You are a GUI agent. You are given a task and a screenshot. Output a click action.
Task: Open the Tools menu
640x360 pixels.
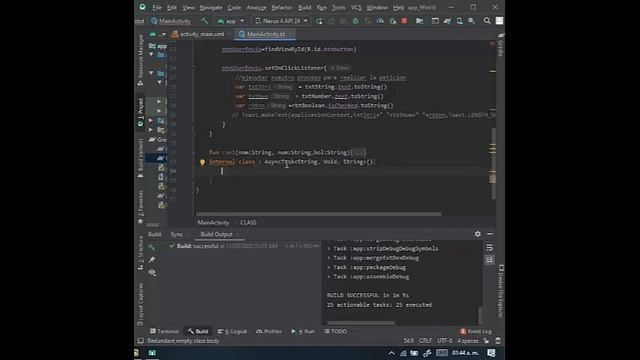pos(338,7)
